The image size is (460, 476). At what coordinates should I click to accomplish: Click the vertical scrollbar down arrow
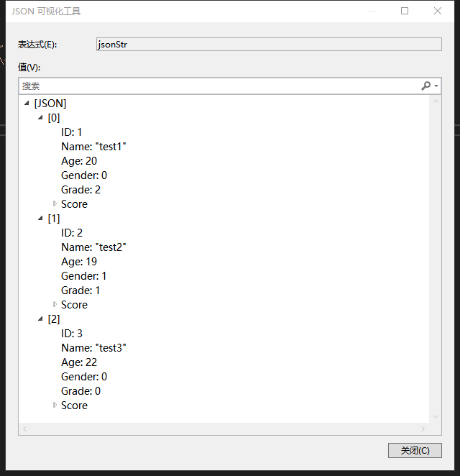coord(436,417)
